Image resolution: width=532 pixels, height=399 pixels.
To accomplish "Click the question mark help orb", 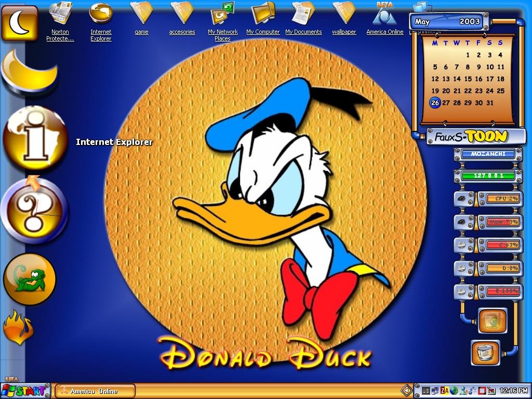I will (x=34, y=210).
